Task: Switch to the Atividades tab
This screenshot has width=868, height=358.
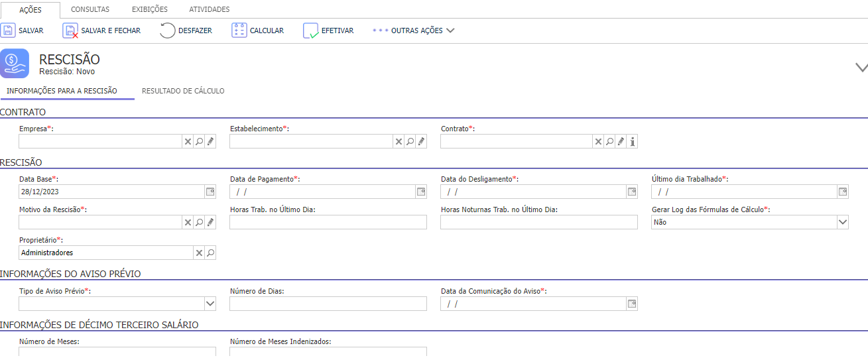Action: [x=210, y=9]
